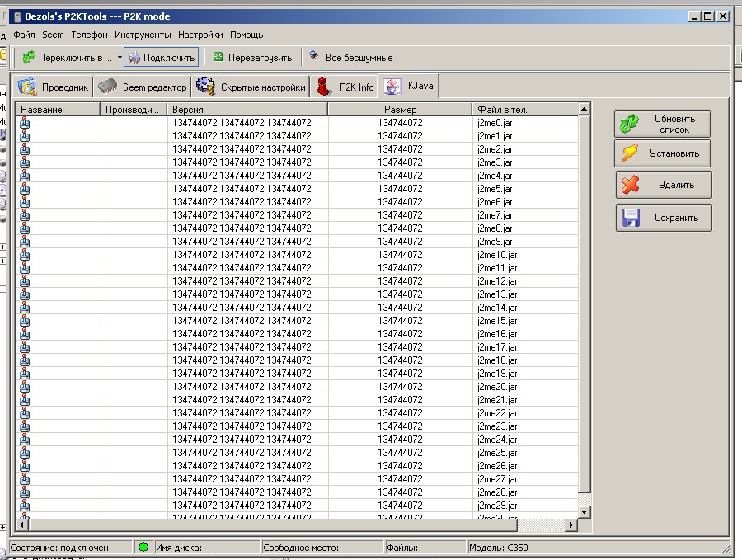Click the Удалить button
The image size is (742, 560).
(x=664, y=185)
